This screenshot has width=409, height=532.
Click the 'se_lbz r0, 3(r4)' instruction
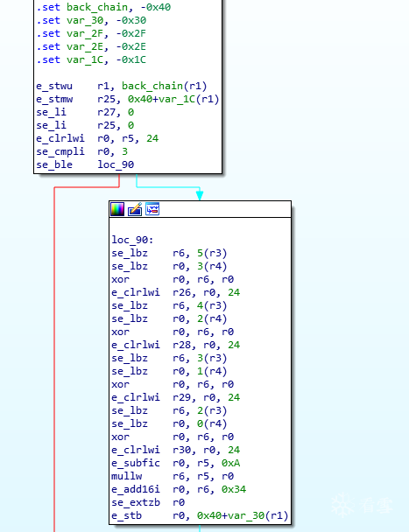click(x=169, y=266)
